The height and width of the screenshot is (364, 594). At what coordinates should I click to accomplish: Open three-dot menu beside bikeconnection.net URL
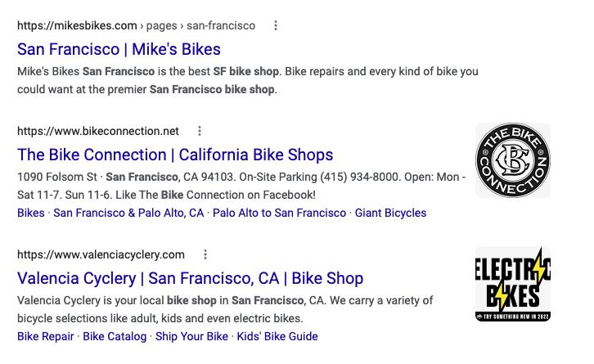(x=200, y=131)
